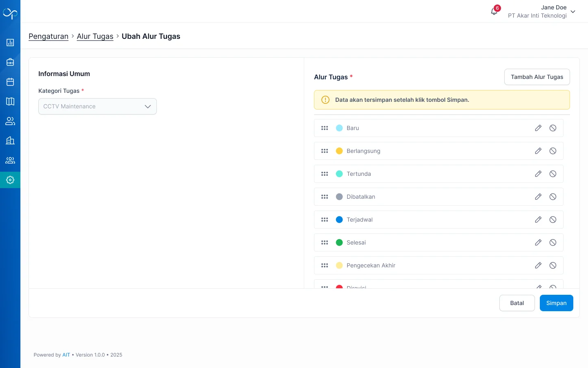Click the Berlangsung status label

(x=363, y=151)
